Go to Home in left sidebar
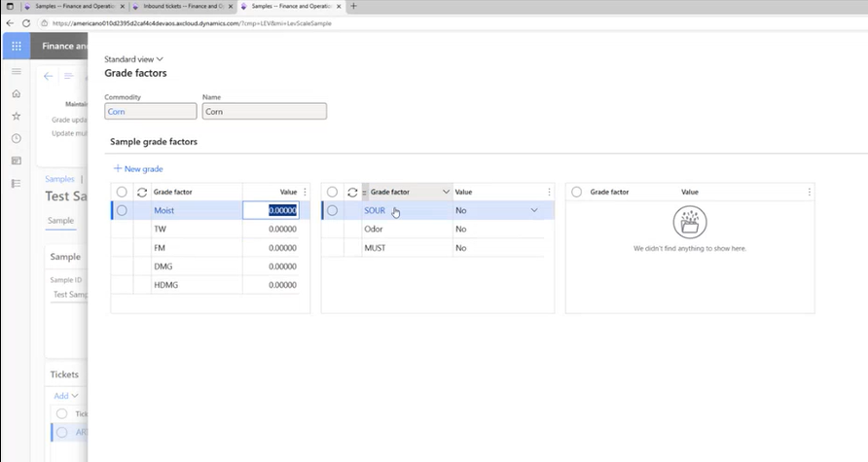Screen dimensions: 868x462 coord(16,94)
